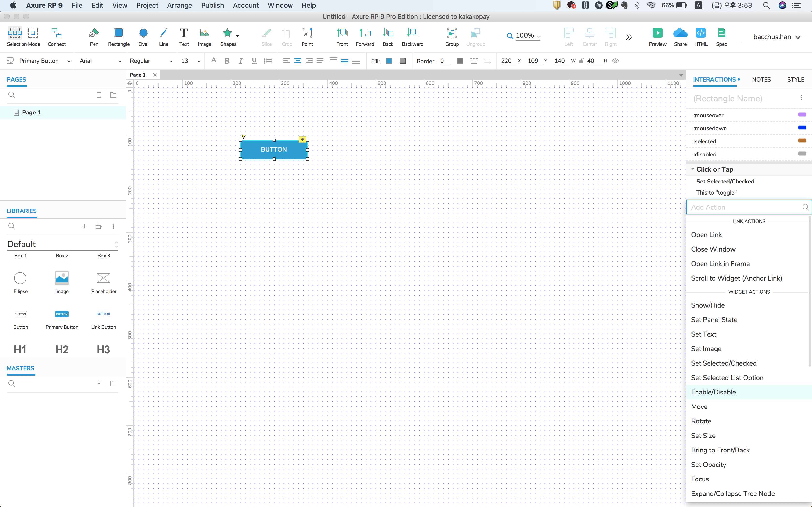The image size is (812, 507).
Task: Click Bring to Front icon
Action: tap(342, 33)
